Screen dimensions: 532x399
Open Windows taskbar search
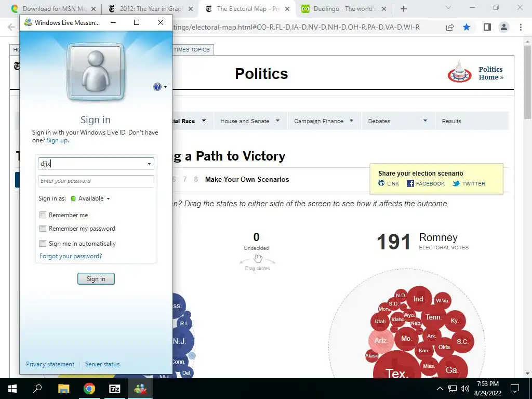click(x=37, y=389)
